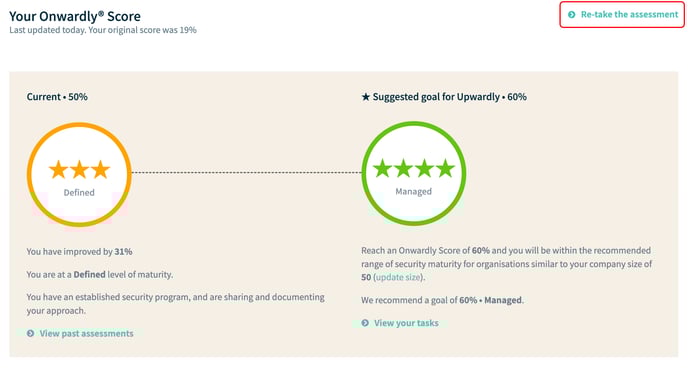688x370 pixels.
Task: Follow the update size link
Action: point(398,277)
